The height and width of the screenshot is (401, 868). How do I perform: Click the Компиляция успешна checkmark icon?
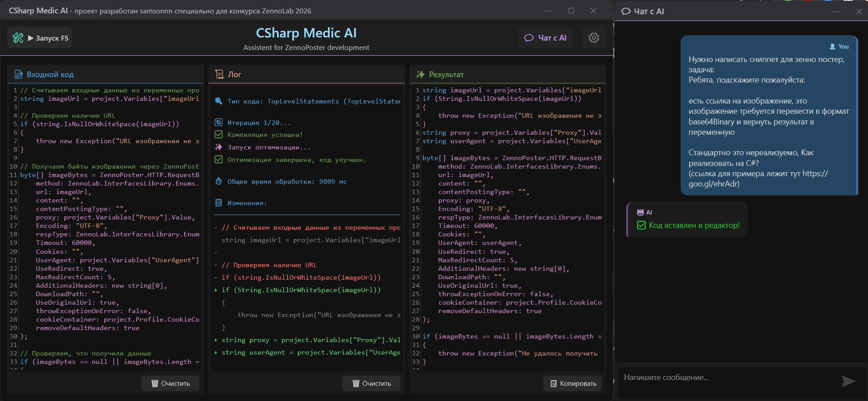coord(219,135)
